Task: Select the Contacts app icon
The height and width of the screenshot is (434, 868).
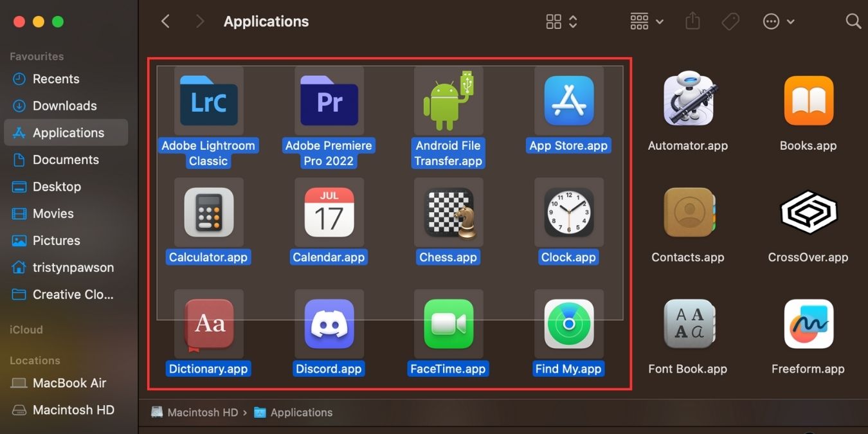Action: click(689, 212)
